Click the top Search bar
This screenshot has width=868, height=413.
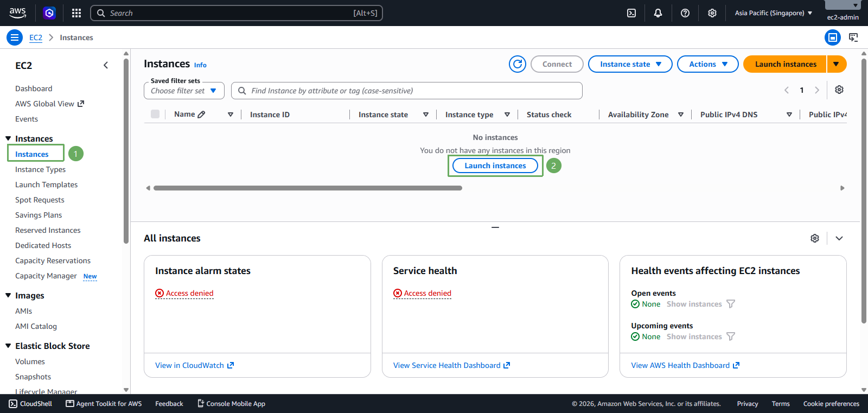pos(237,13)
